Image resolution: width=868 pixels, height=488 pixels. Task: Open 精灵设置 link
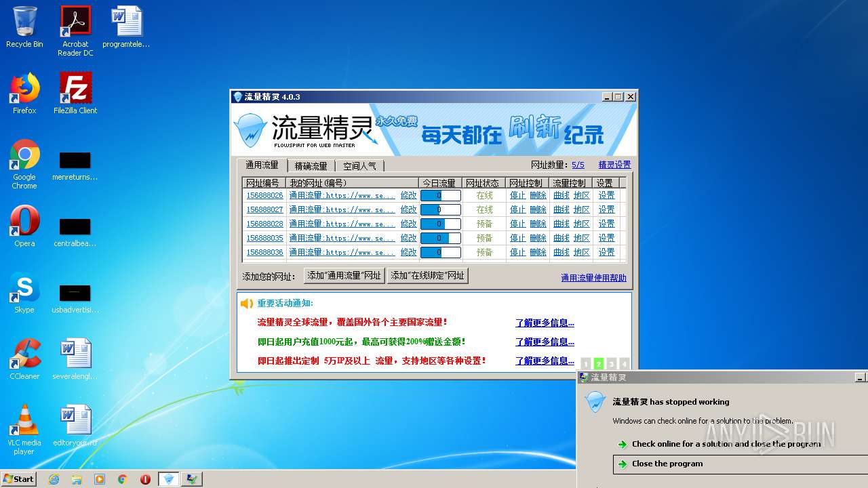point(614,165)
